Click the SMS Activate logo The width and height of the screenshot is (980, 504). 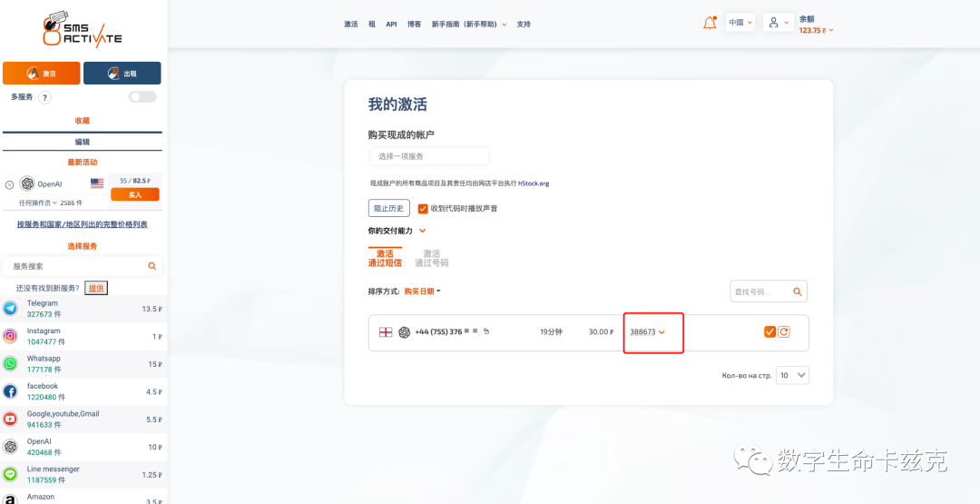click(x=82, y=28)
